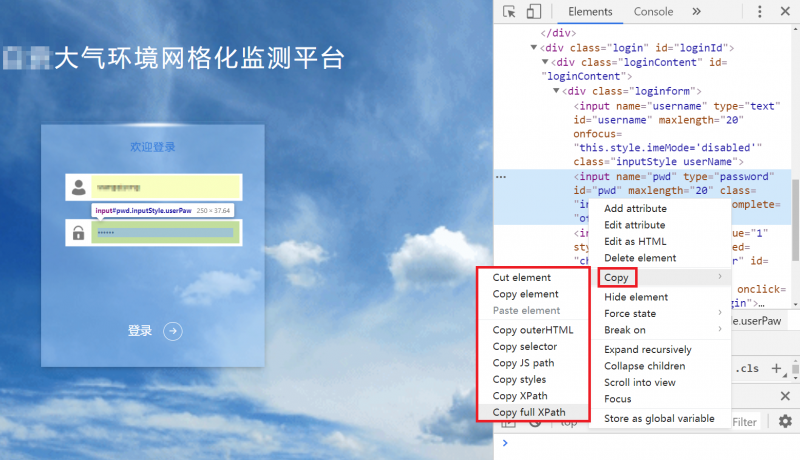Collapse the loginform div tree node
Image resolution: width=800 pixels, height=460 pixels.
tap(558, 90)
